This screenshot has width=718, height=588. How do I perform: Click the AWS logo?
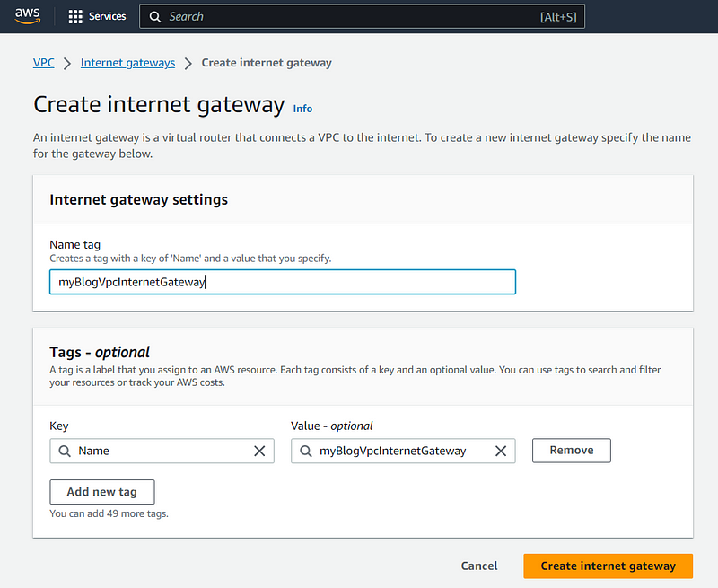click(28, 16)
